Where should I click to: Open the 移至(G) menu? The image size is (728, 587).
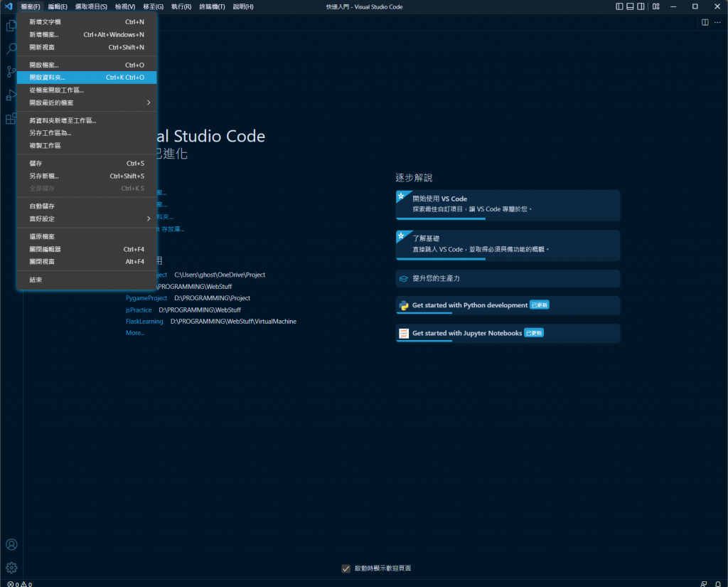154,6
